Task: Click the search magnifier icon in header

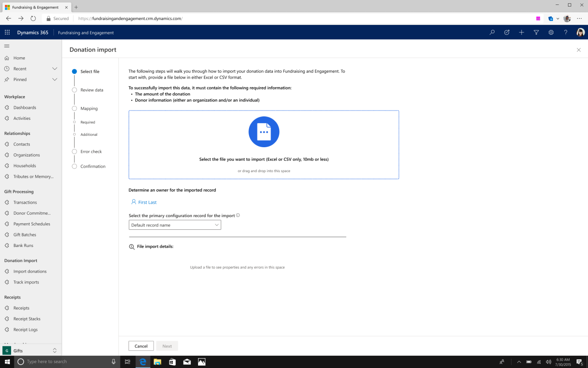Action: click(x=492, y=32)
